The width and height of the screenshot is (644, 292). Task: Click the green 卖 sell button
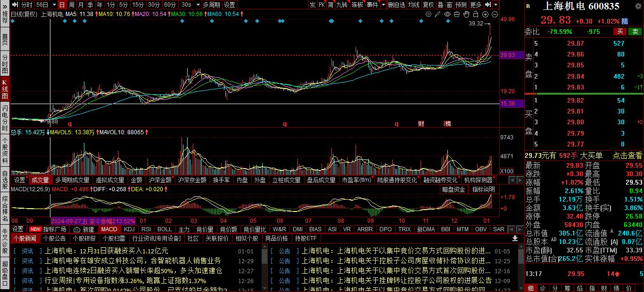tap(635, 32)
